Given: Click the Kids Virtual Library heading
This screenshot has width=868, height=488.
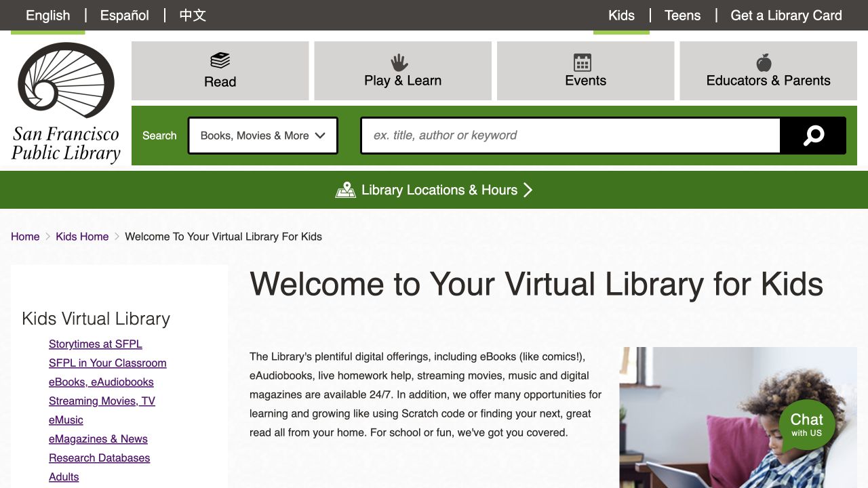Looking at the screenshot, I should click(x=96, y=319).
